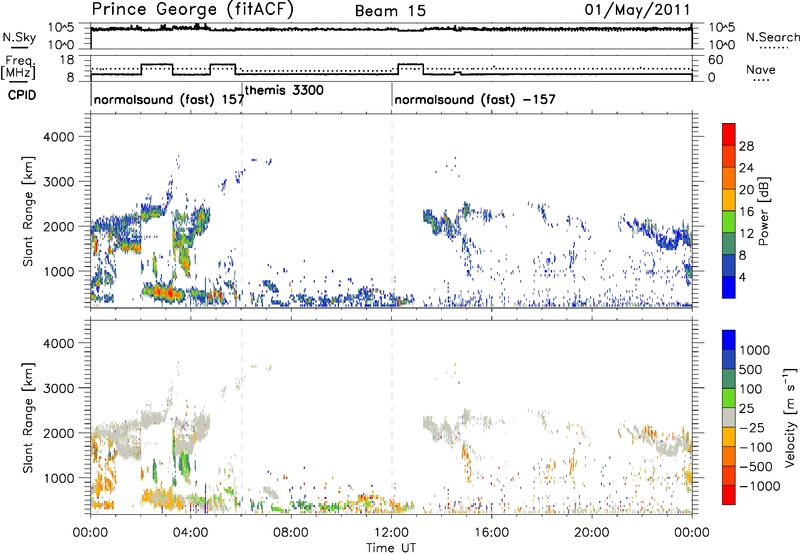Viewport: 800px width, 554px height.
Task: Click the blue bottom of the power colorbar
Action: click(729, 287)
